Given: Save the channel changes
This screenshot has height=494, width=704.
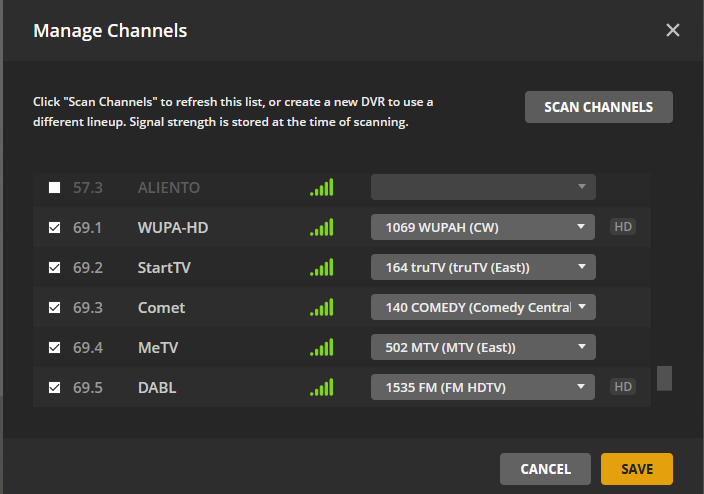Looking at the screenshot, I should (637, 469).
